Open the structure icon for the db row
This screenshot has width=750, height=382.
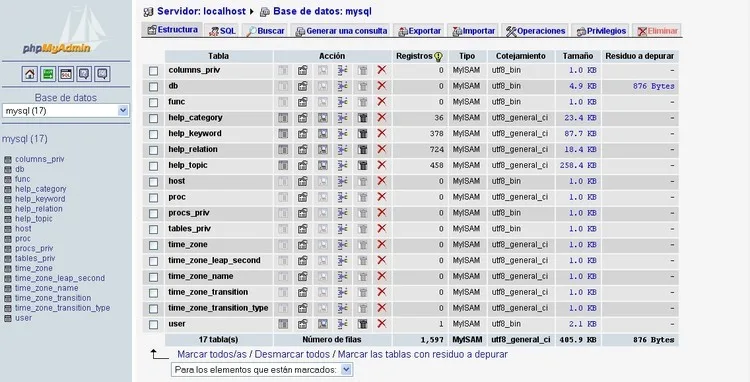[303, 86]
